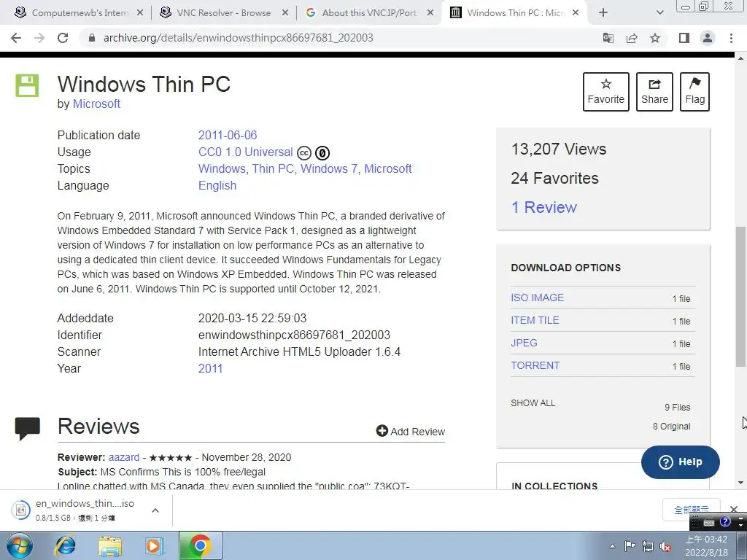Download the ISO IMAGE option
The image size is (747, 560).
538,297
